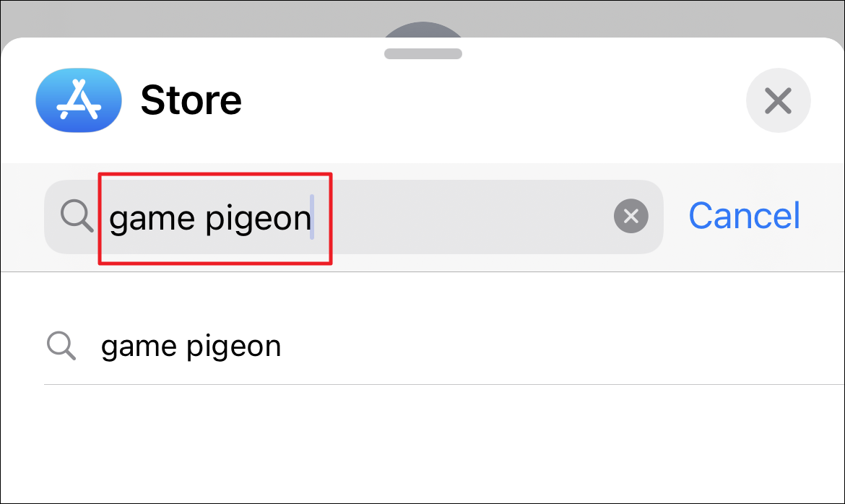Close the Store panel with the X
Screen dimensions: 845x504
click(x=778, y=100)
